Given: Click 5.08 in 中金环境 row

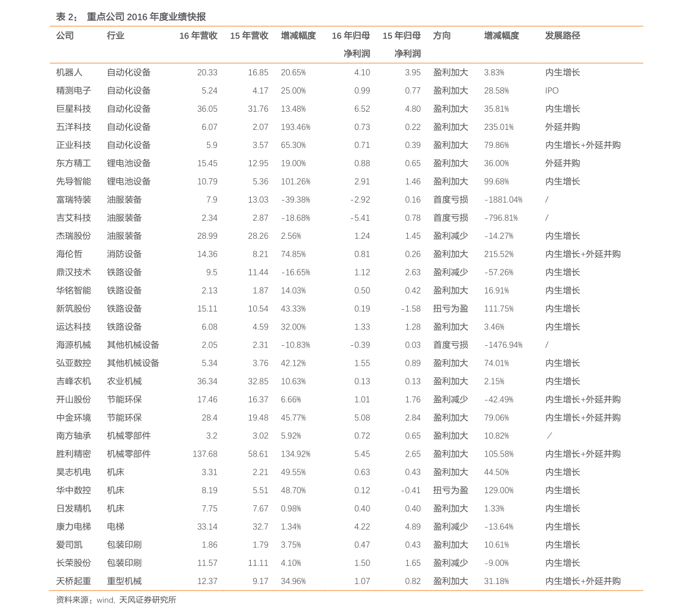Looking at the screenshot, I should coord(362,417).
